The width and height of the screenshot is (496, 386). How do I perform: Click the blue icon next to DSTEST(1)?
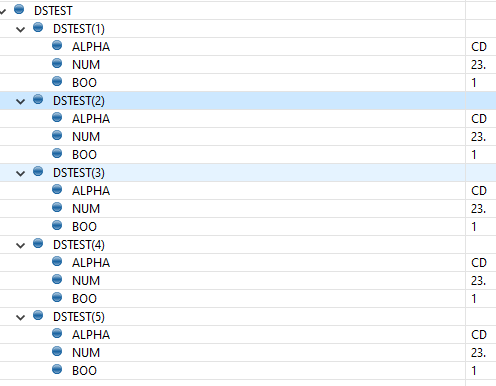click(x=38, y=27)
